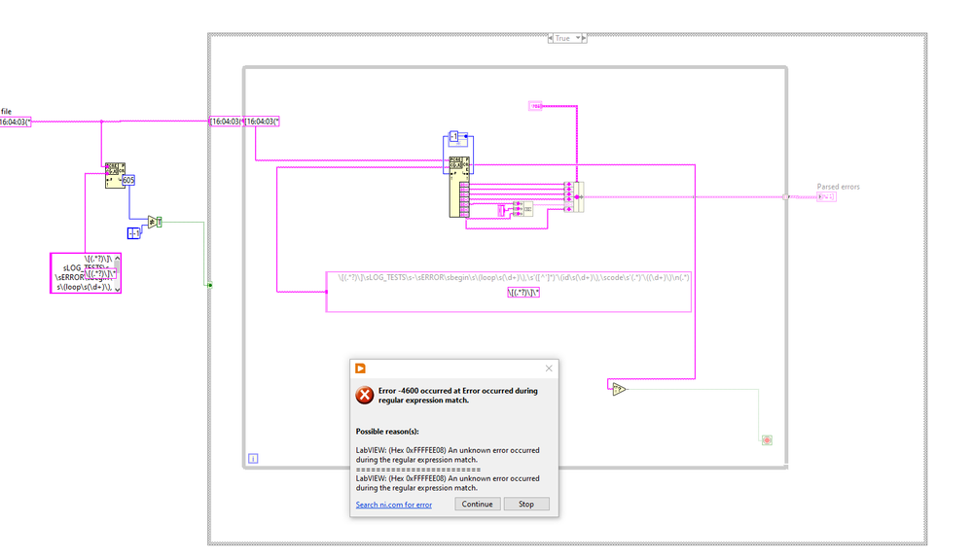Click the regex probe value in loop

[x=523, y=293]
